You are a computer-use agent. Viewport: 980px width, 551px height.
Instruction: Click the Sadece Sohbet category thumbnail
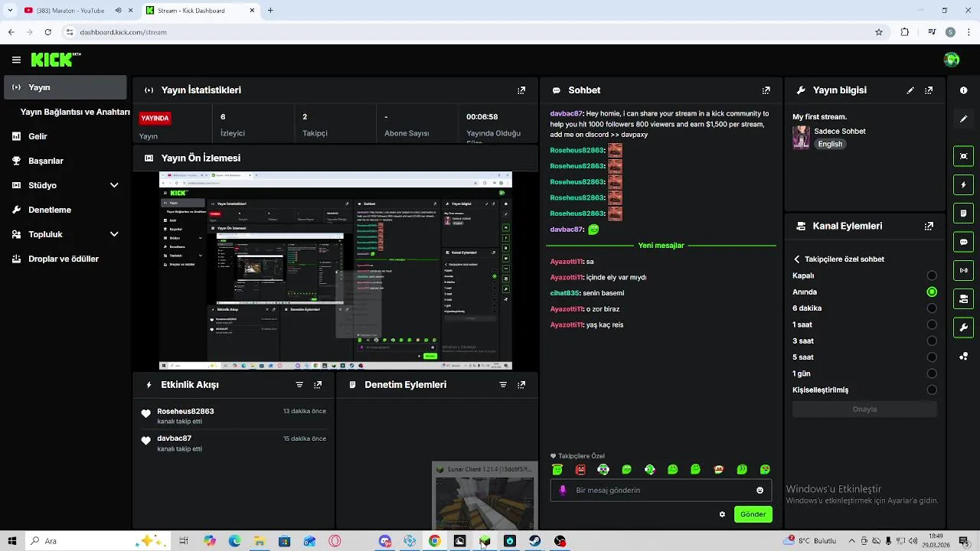(801, 138)
